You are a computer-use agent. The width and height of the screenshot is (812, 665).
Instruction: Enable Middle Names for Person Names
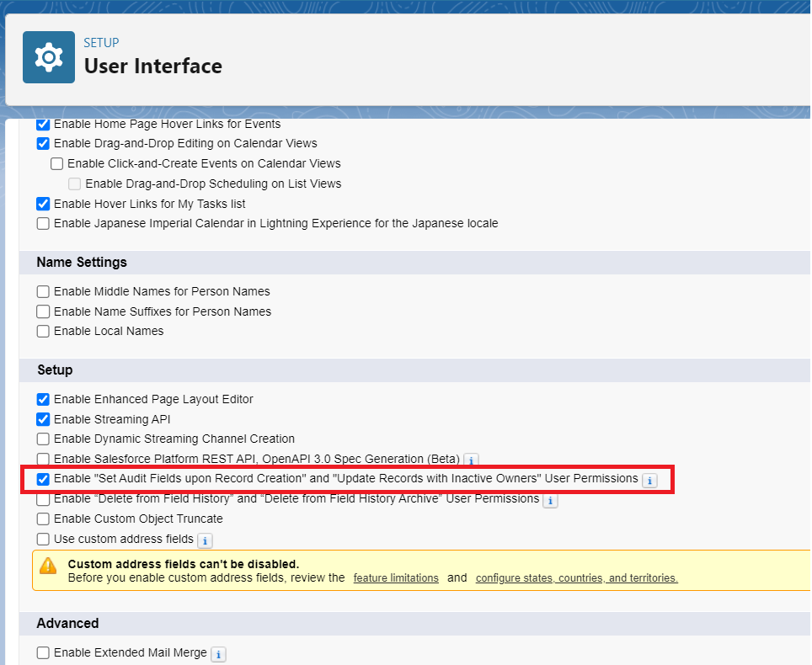coord(43,291)
